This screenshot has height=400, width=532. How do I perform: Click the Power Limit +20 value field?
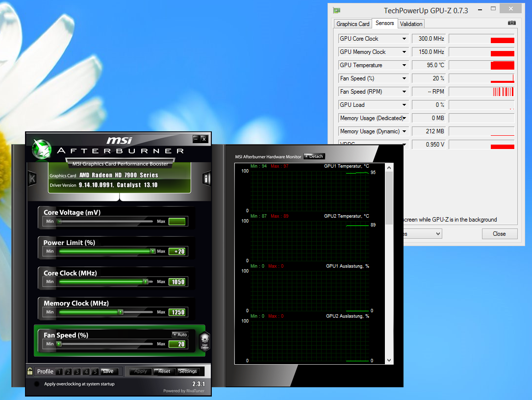point(177,251)
